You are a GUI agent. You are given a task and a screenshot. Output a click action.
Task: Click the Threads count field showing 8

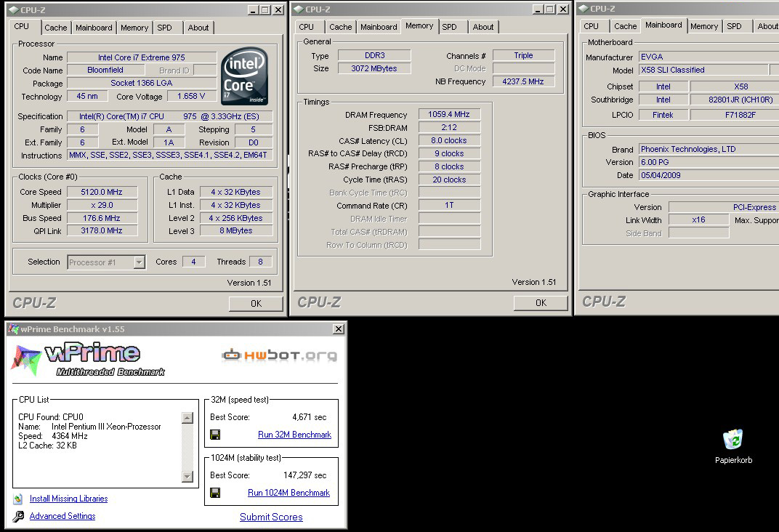click(260, 262)
